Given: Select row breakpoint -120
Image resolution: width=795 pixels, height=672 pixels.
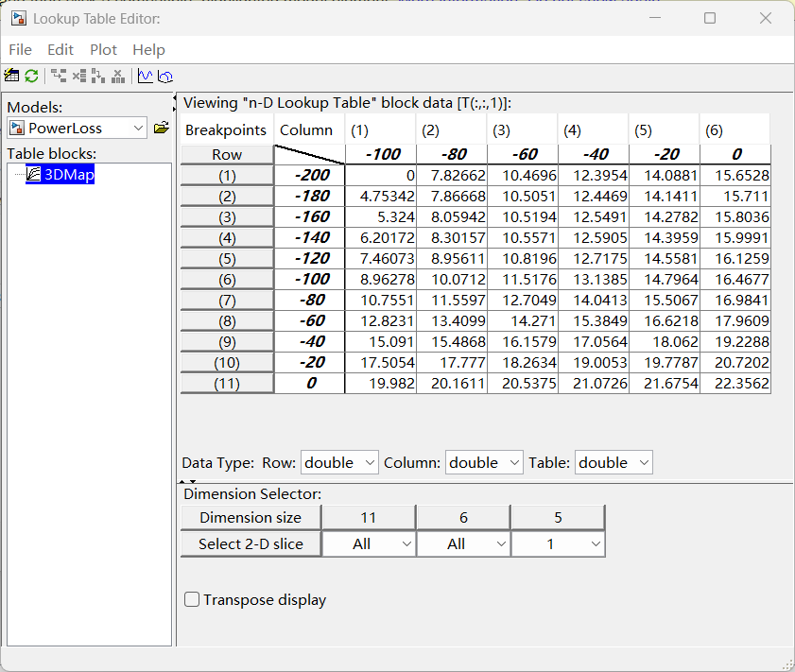Looking at the screenshot, I should pyautogui.click(x=310, y=258).
